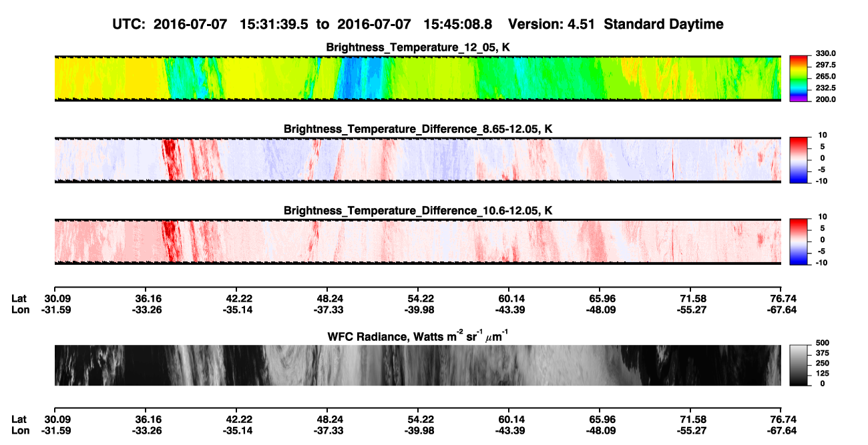868x445 pixels.
Task: Click the 'Lat' row label on the upper axis
Action: pyautogui.click(x=19, y=298)
